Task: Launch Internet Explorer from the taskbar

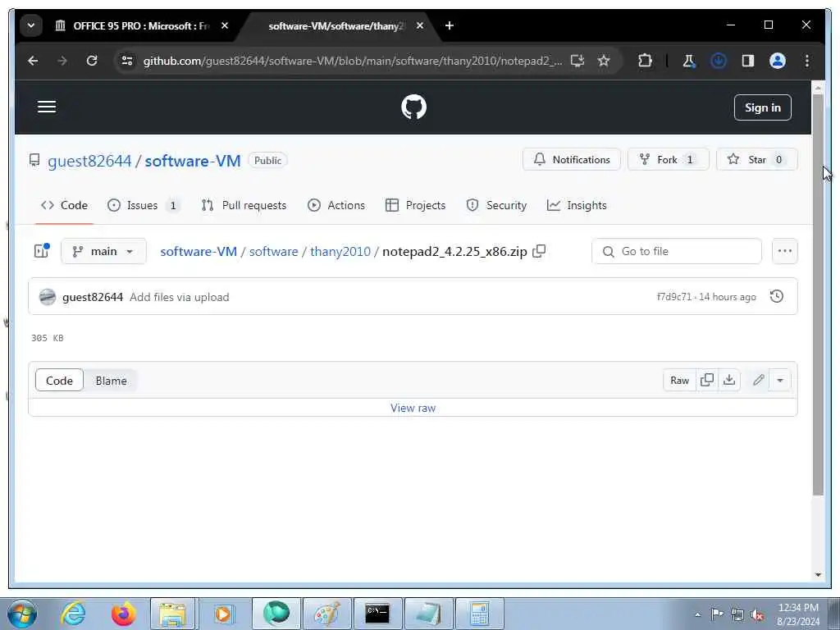Action: pyautogui.click(x=73, y=614)
